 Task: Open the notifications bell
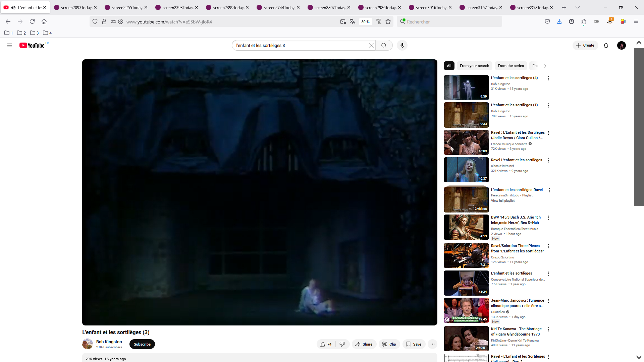pos(606,45)
